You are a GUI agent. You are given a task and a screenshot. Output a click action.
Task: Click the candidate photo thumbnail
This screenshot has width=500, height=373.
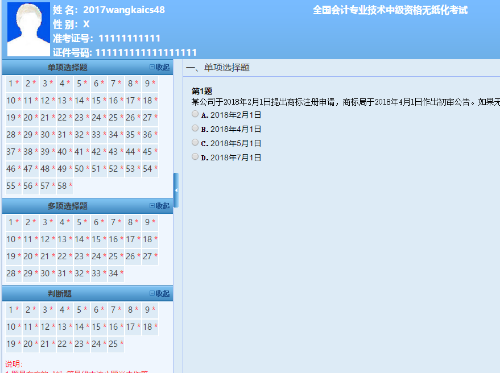[28, 29]
